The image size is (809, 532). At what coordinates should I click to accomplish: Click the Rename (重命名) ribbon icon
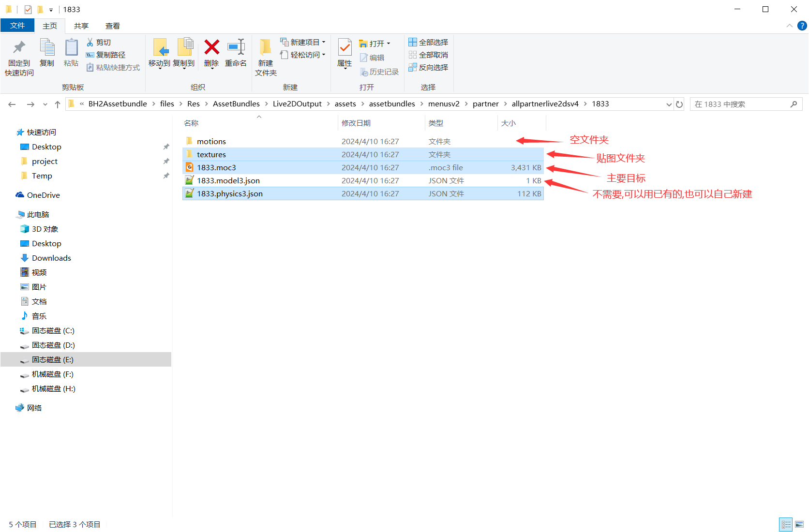click(236, 47)
